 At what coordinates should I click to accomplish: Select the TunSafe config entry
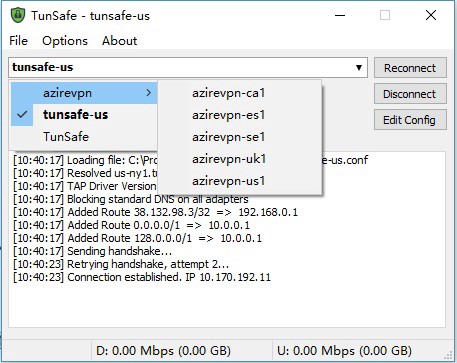coord(84,137)
